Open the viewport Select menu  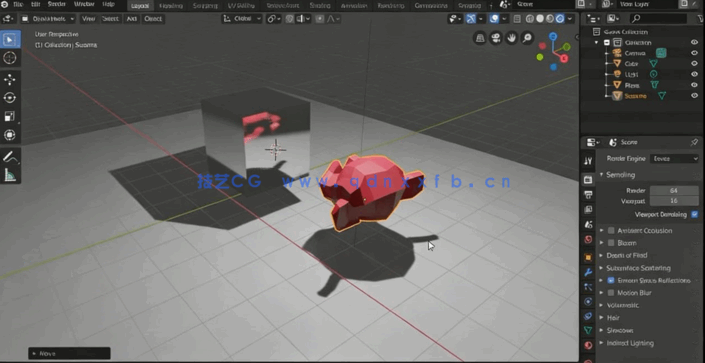coord(110,19)
